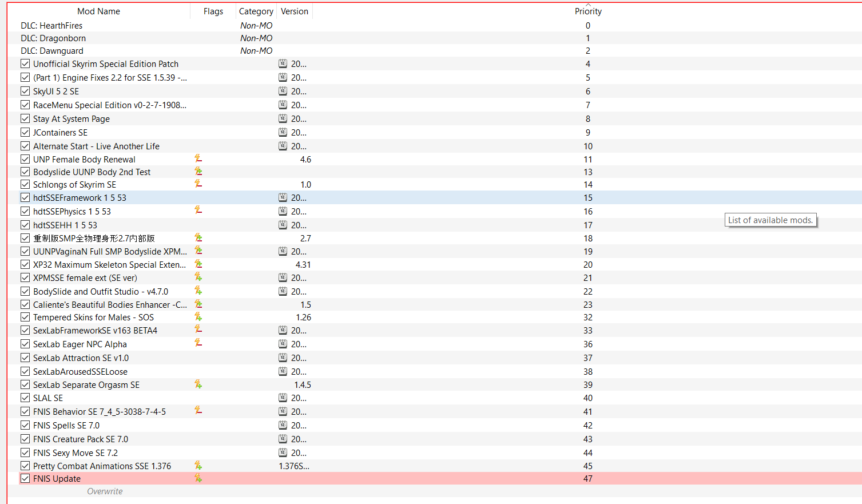Click the version calendar icon for Stay At System Page

pyautogui.click(x=283, y=118)
